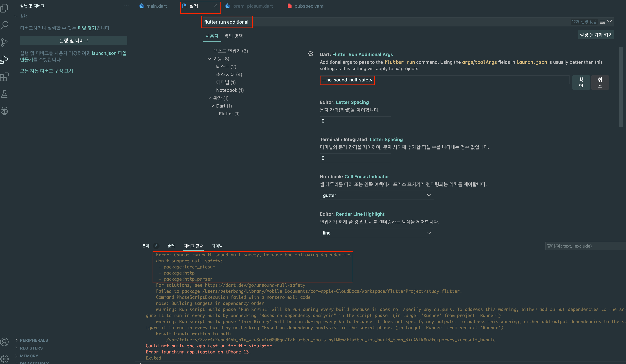
Task: Open Render Line Highlight line dropdown
Action: click(376, 233)
